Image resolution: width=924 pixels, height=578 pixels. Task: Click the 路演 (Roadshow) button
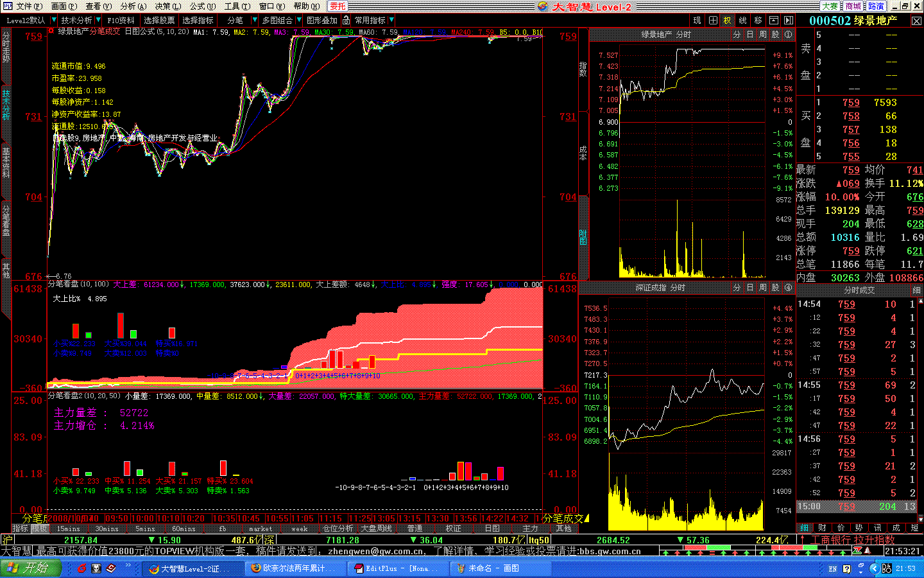pyautogui.click(x=876, y=6)
